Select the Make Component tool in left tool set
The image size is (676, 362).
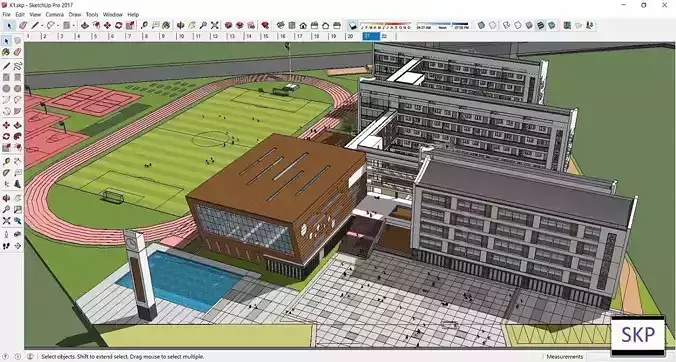click(17, 40)
